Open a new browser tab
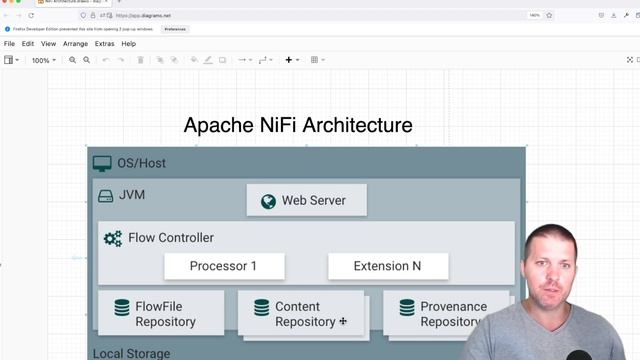 [119, 2]
